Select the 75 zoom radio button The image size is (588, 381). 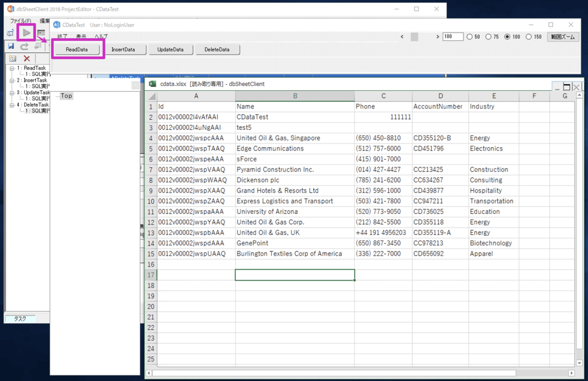489,37
